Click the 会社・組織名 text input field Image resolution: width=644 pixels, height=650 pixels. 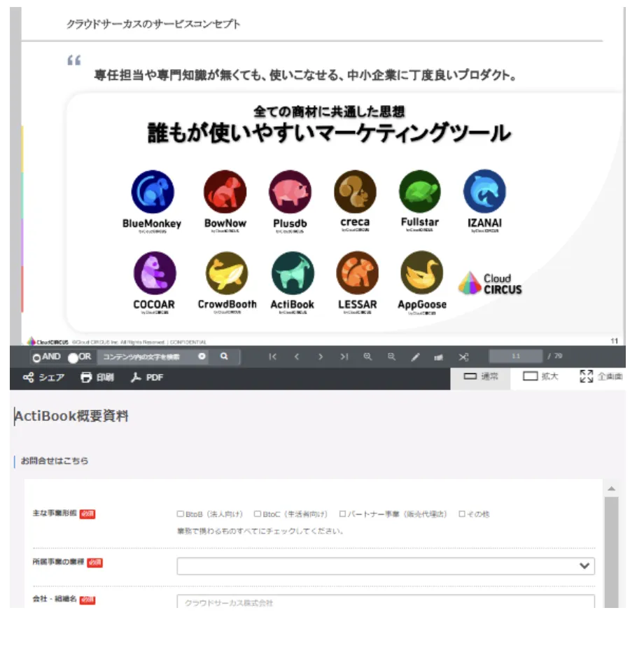point(385,602)
